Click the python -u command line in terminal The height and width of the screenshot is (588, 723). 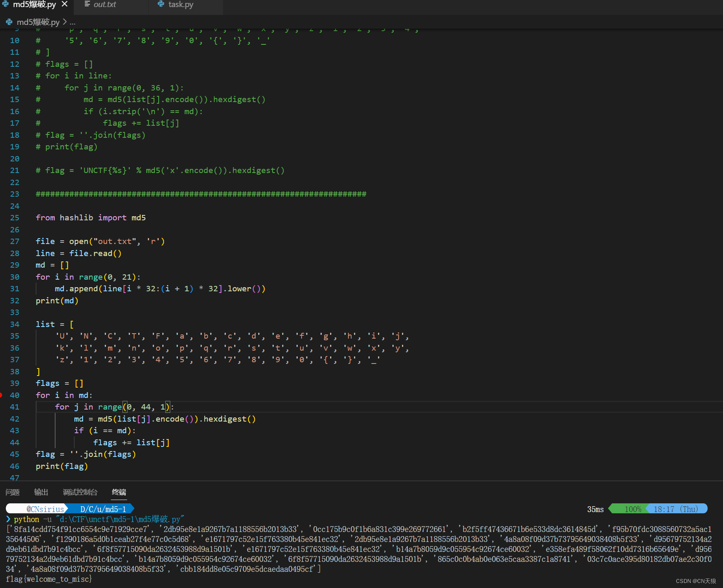point(99,519)
